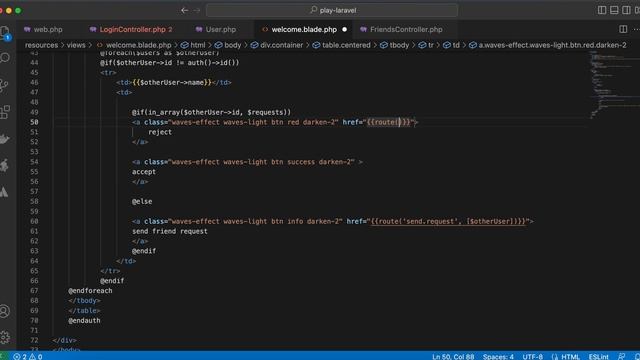This screenshot has width=640, height=360.
Task: Click the route link on line 60
Action: (448, 222)
